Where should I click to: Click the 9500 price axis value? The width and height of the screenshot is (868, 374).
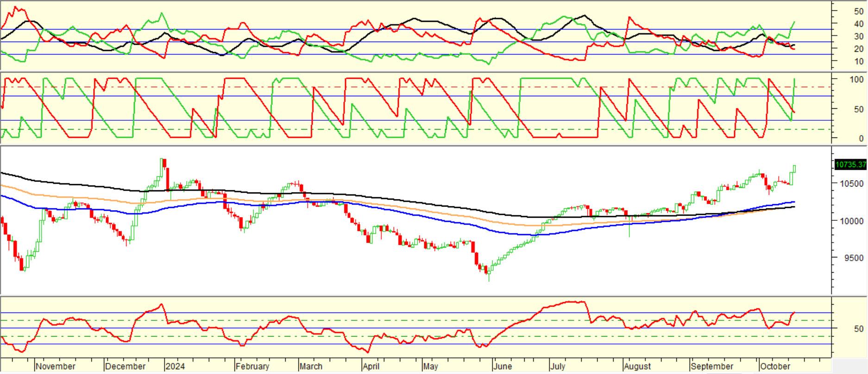(854, 258)
